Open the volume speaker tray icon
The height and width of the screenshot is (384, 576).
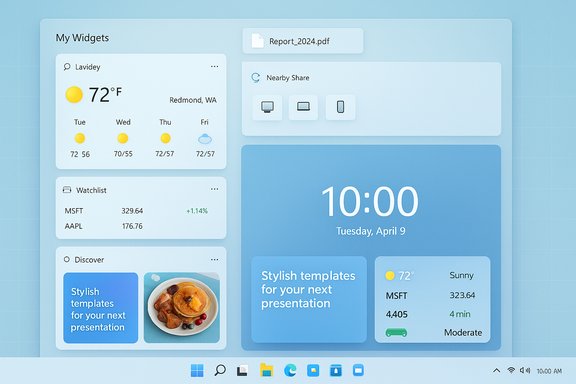(x=525, y=370)
